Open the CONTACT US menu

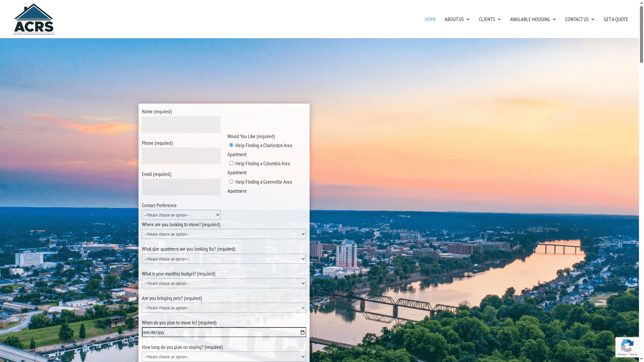point(580,19)
